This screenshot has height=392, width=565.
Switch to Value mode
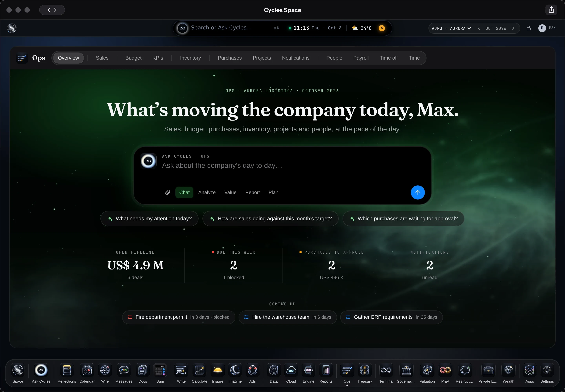[x=230, y=192]
